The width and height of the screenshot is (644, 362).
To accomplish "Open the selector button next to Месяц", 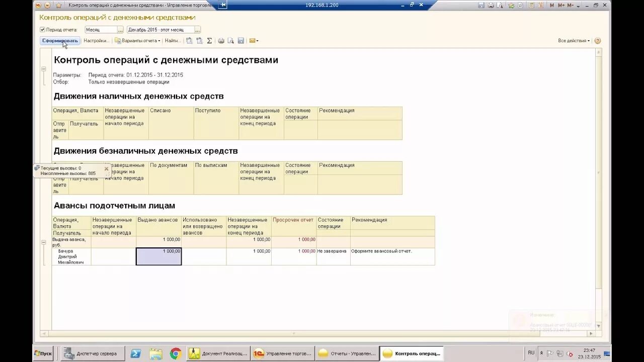I will tap(120, 30).
